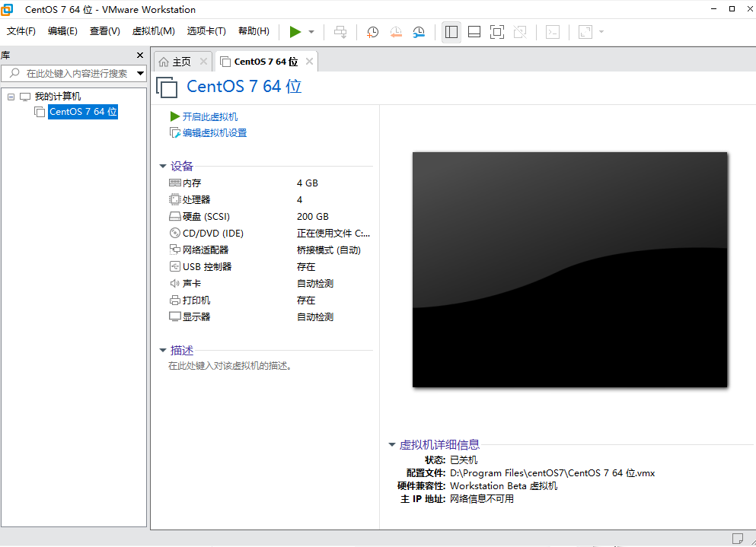The height and width of the screenshot is (547, 756).
Task: Collapse the 我的计算机 tree node
Action: pyautogui.click(x=11, y=96)
